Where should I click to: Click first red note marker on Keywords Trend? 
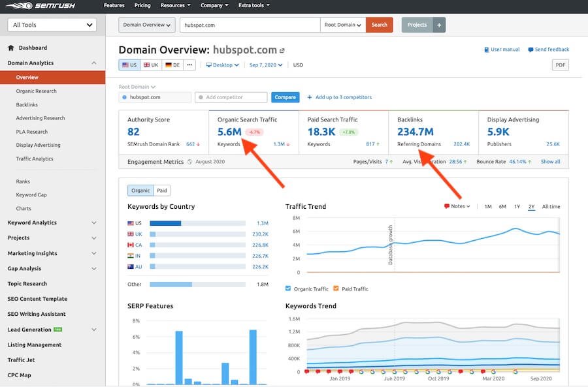(307, 371)
